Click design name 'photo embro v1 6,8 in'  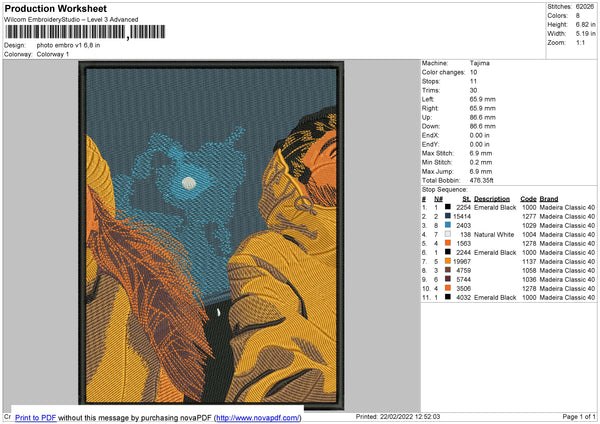coord(68,45)
